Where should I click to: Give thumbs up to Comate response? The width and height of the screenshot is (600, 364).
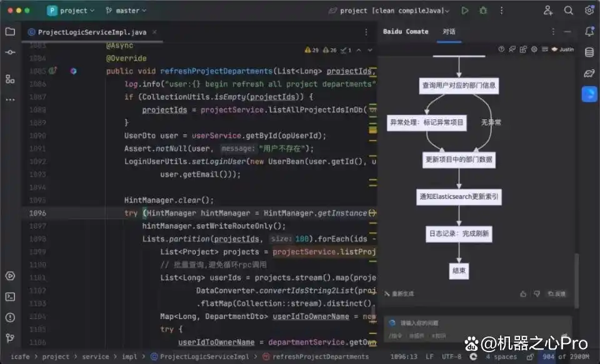[x=523, y=293]
